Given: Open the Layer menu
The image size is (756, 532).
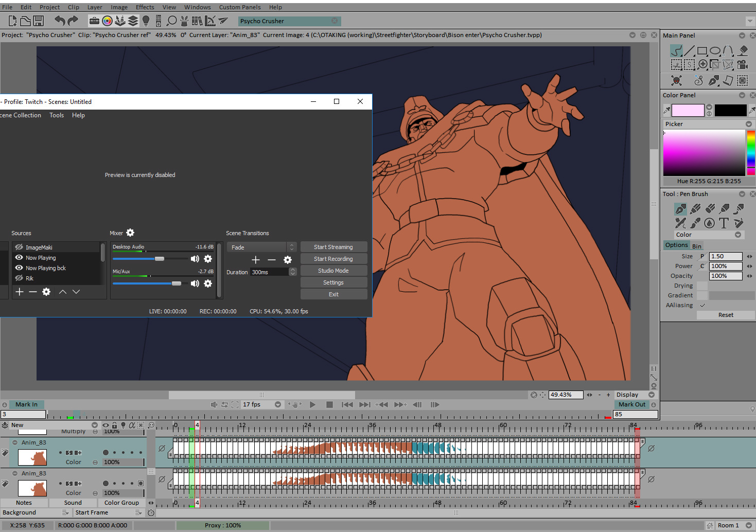Looking at the screenshot, I should coord(95,7).
